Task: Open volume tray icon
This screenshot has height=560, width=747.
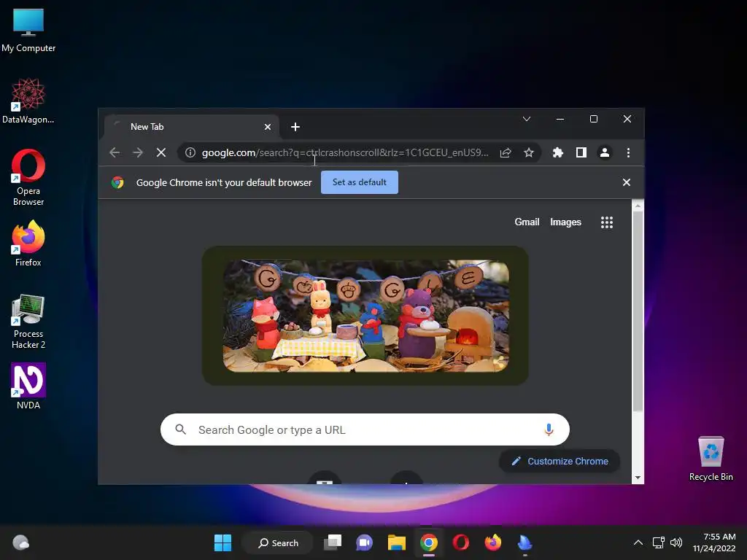Action: click(x=676, y=542)
